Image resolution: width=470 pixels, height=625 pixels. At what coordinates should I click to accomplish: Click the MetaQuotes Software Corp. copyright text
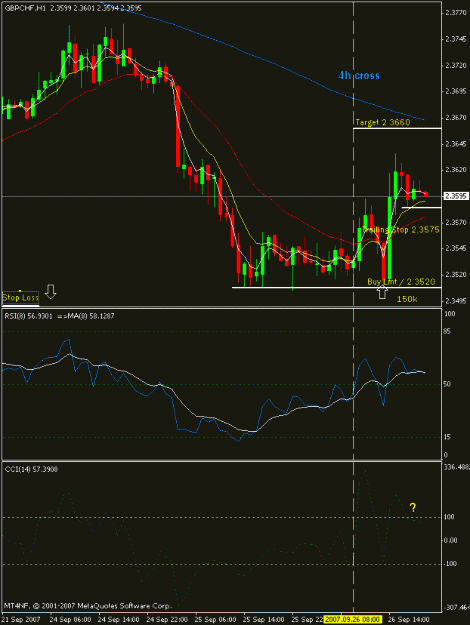click(88, 606)
